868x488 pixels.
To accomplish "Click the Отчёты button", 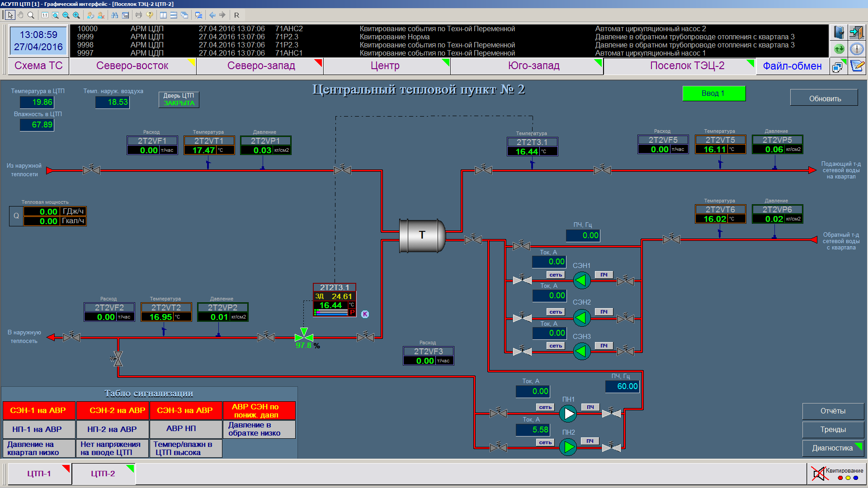I will 833,411.
